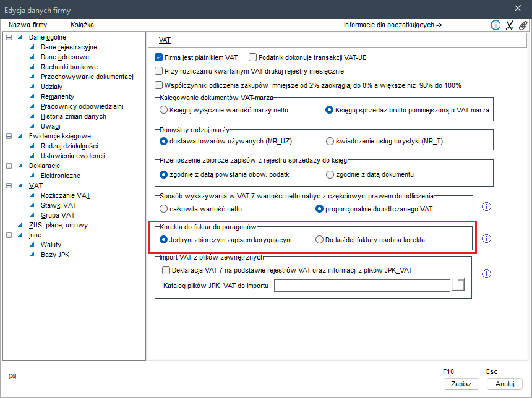
Task: Collapse the VAT tree node
Action: coord(9,186)
